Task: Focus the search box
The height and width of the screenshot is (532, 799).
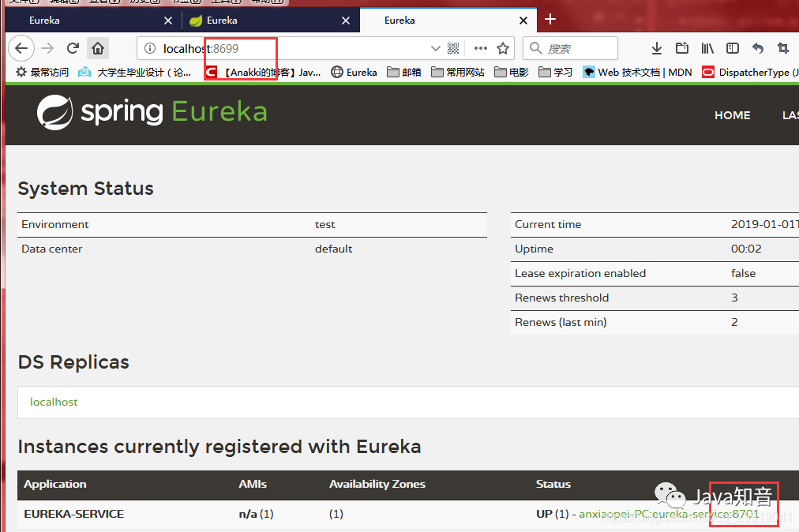Action: [x=571, y=48]
